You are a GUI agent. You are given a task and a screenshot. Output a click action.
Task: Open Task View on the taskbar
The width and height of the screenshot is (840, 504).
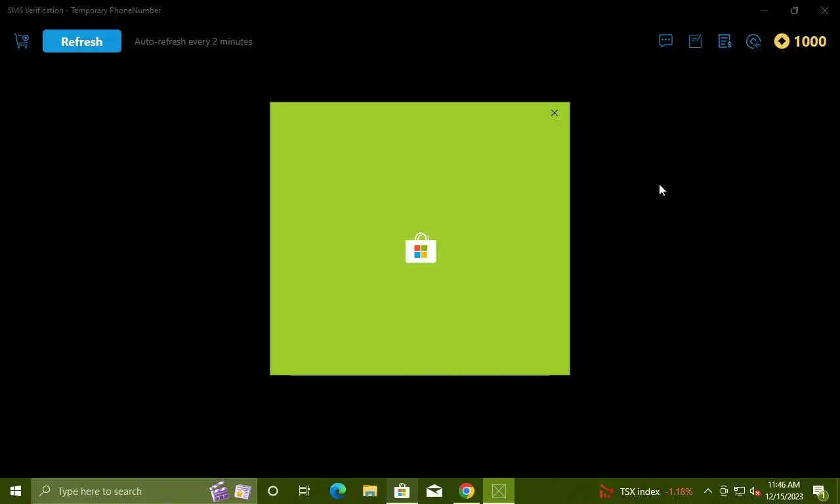[x=304, y=491]
